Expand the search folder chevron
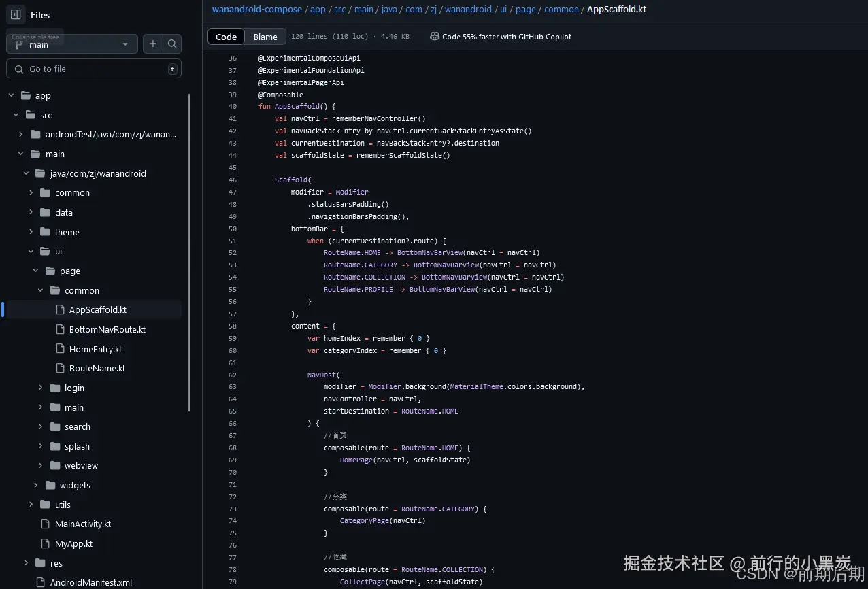Viewport: 868px width, 589px height. pos(41,426)
